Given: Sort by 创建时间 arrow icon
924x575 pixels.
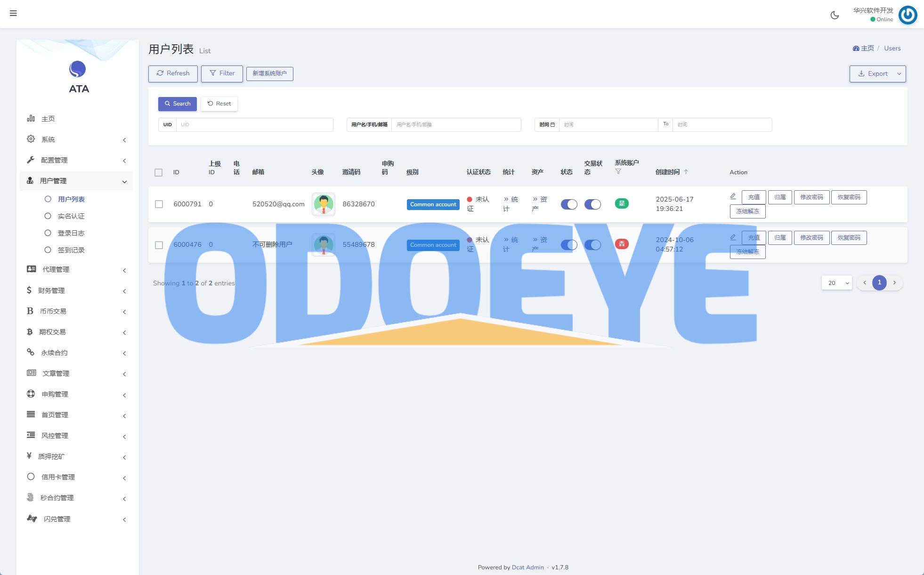Looking at the screenshot, I should 686,172.
